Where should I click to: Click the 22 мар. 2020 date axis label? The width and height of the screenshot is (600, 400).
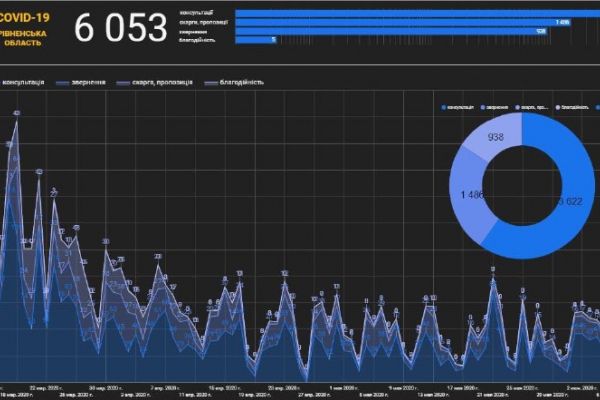48,384
